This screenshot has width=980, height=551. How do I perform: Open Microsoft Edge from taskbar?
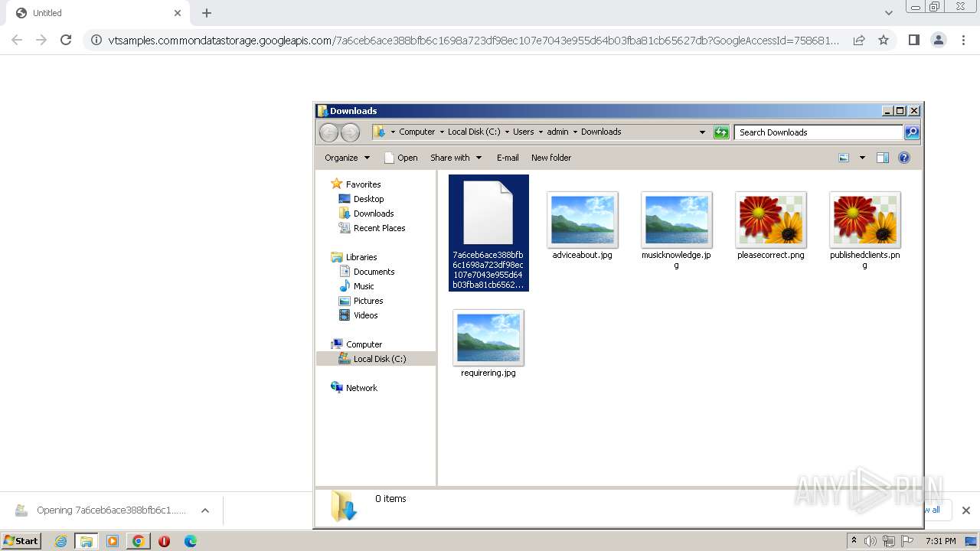(190, 541)
